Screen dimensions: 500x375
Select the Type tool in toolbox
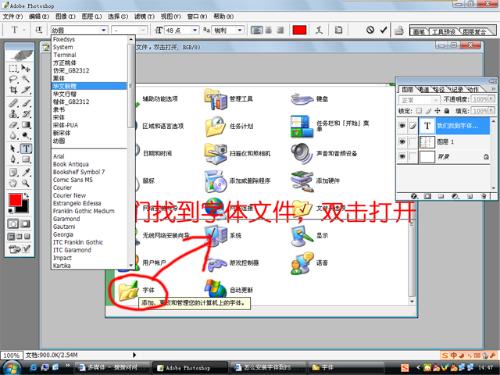click(x=26, y=148)
